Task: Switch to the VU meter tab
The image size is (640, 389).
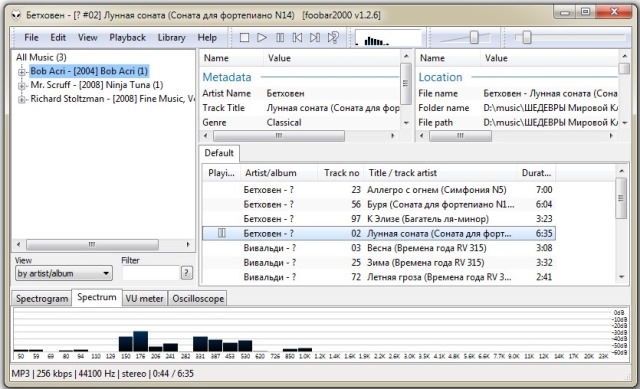Action: [144, 299]
